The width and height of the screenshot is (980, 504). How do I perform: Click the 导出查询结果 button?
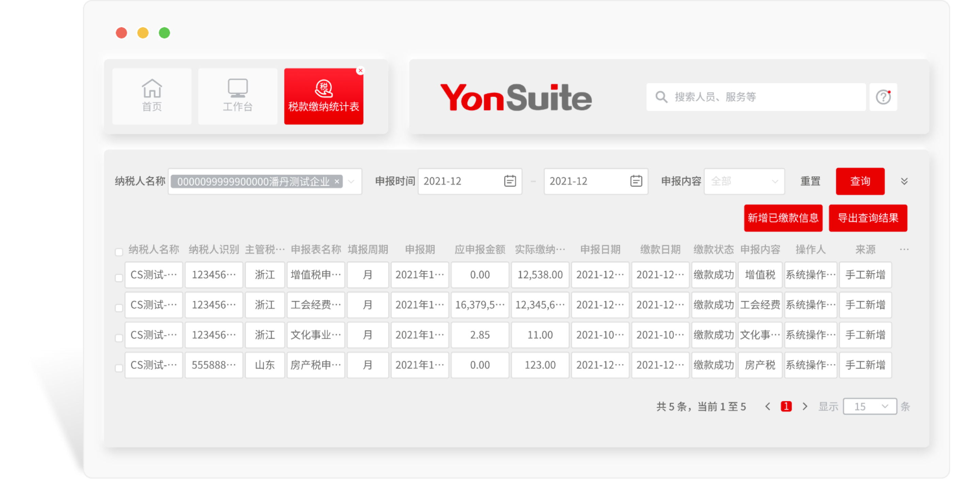(868, 218)
